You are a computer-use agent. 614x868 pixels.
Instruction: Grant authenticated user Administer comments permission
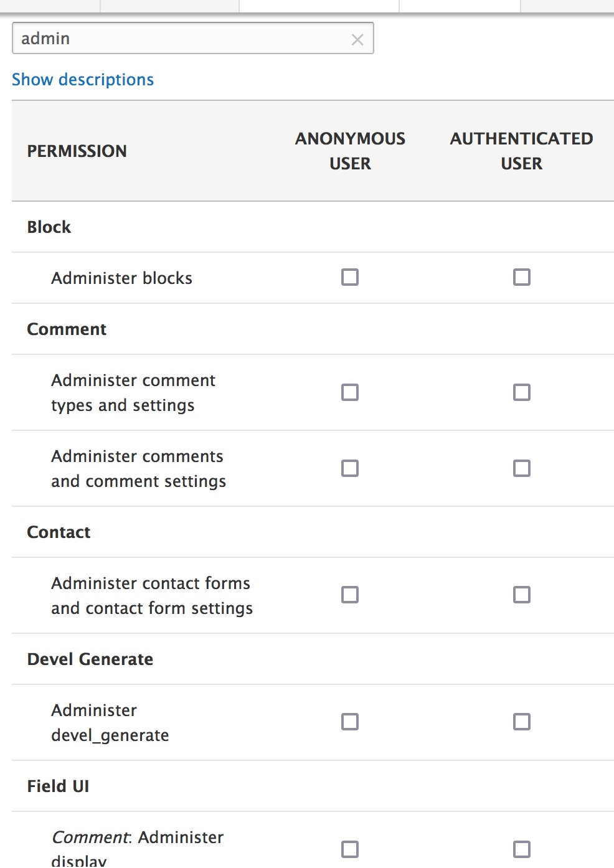coord(521,468)
